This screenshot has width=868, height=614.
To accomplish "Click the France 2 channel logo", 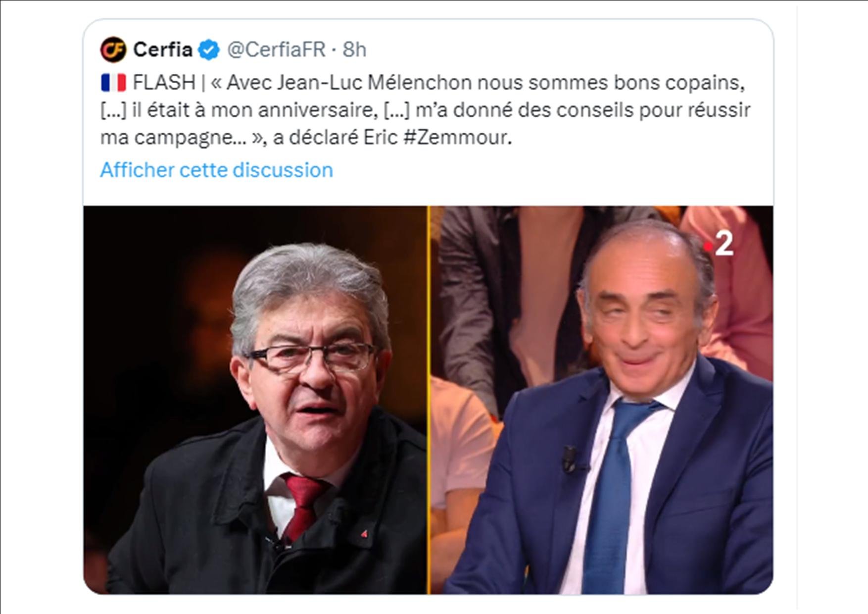I will [720, 244].
